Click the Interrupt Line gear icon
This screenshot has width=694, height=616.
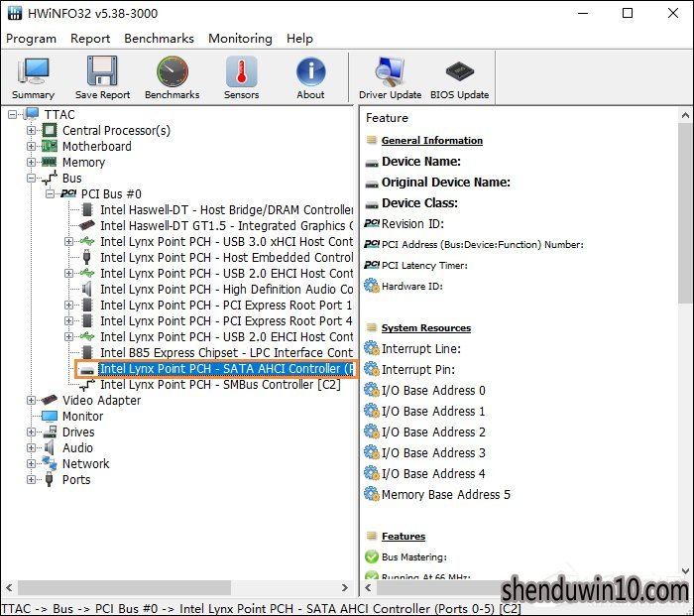click(x=372, y=348)
